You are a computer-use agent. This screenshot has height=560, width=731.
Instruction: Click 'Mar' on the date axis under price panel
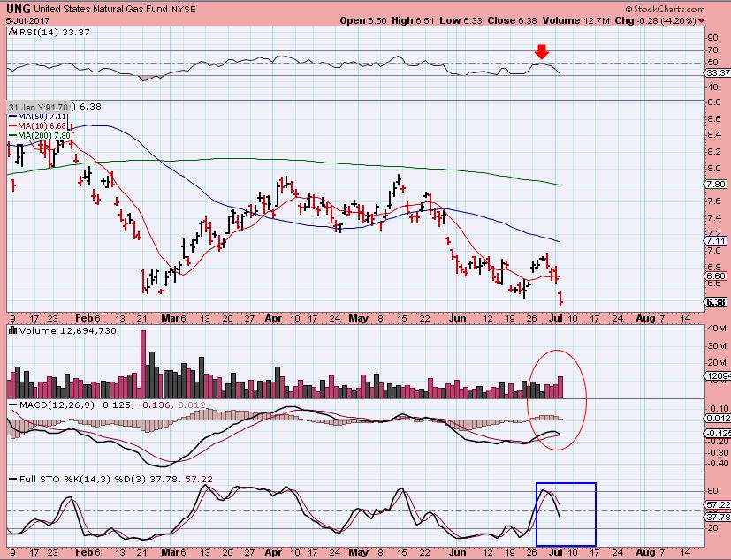(x=170, y=318)
